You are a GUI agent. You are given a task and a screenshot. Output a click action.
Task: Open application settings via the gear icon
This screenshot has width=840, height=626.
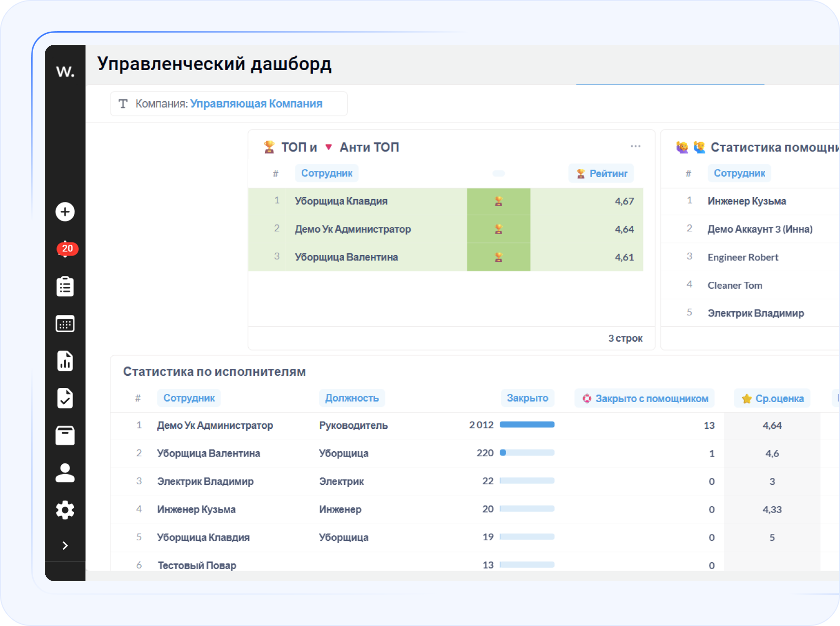tap(65, 510)
